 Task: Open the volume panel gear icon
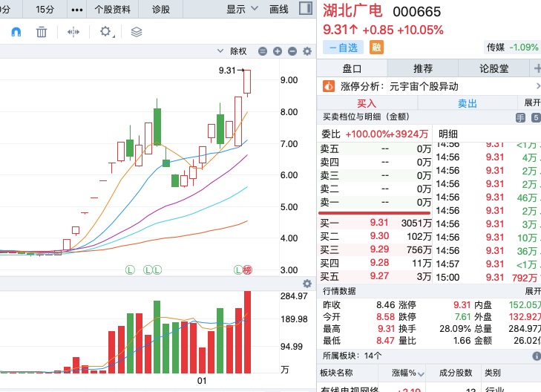click(x=307, y=284)
